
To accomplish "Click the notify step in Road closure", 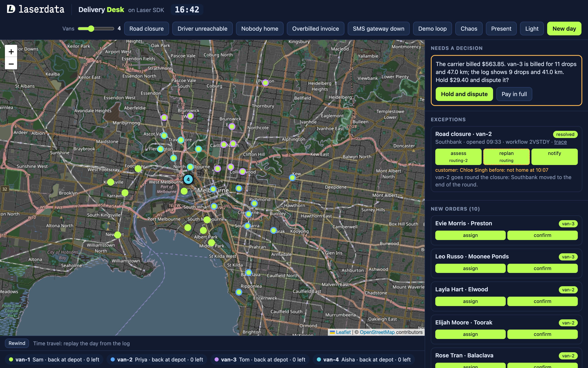I will pos(555,157).
